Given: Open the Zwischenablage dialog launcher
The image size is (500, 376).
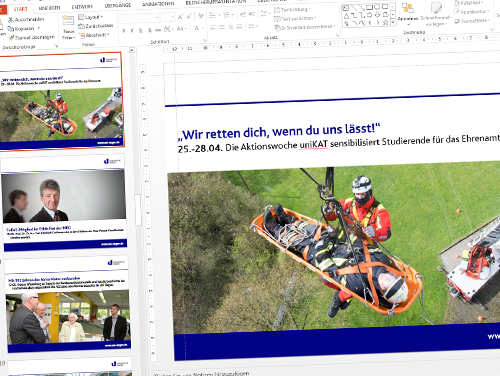Looking at the screenshot, I should 56,46.
